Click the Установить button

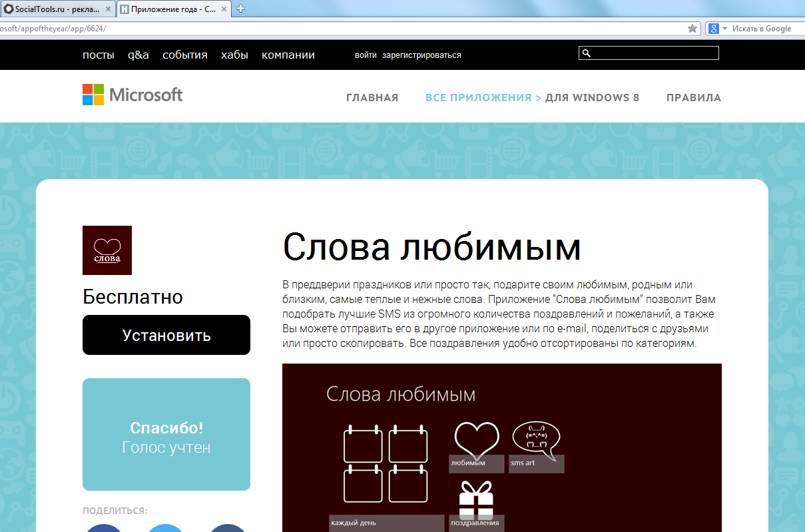(166, 335)
